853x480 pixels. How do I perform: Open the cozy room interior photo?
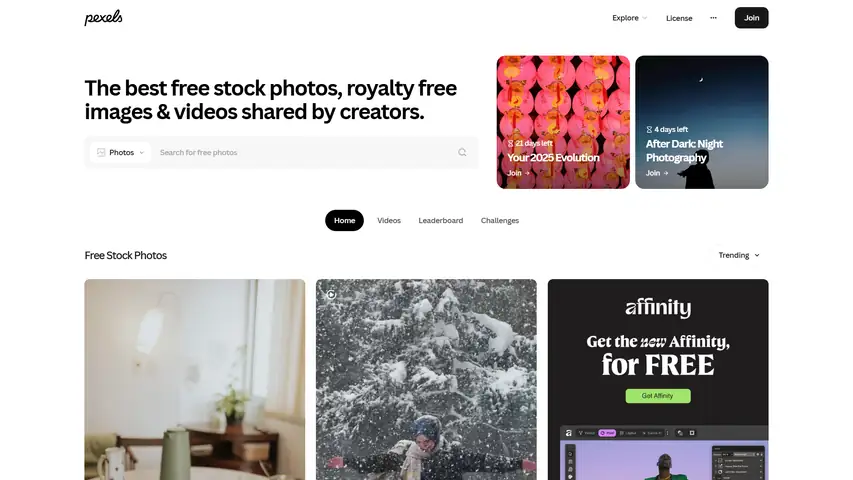pyautogui.click(x=195, y=380)
